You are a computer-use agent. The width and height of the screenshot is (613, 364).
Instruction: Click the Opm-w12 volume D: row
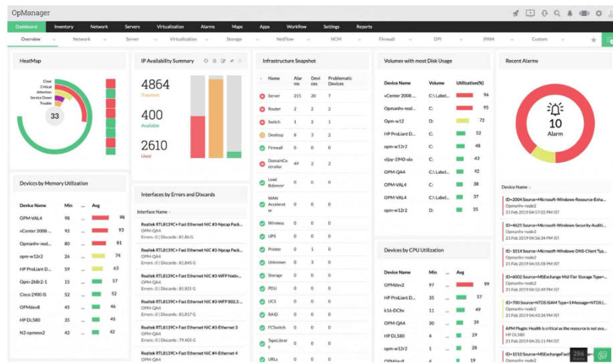click(x=434, y=121)
